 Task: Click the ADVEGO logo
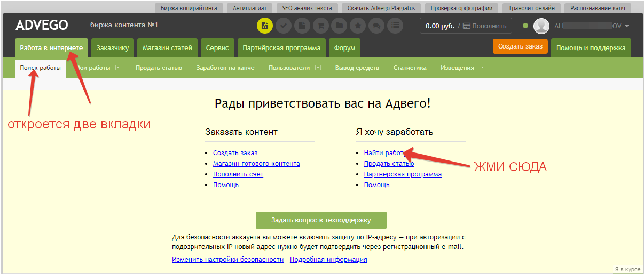point(42,25)
